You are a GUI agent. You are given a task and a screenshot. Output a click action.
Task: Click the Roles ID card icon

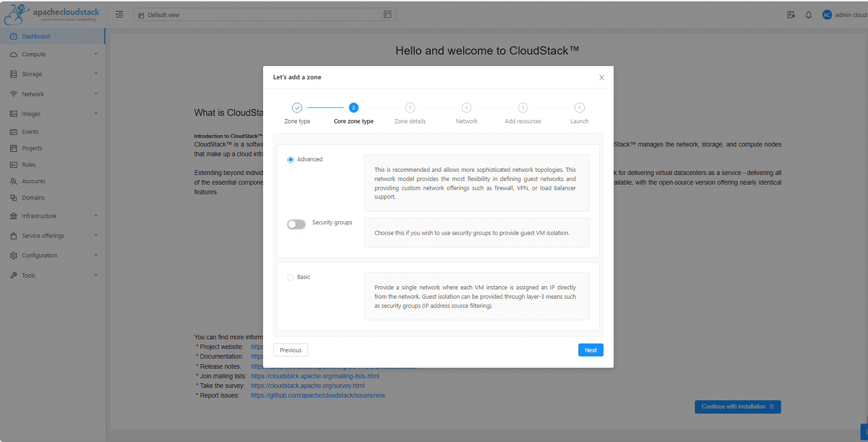pos(13,165)
